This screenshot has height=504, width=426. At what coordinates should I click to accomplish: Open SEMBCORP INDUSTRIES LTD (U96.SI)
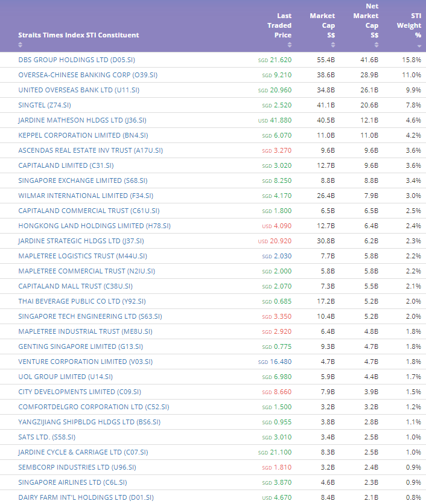click(77, 468)
